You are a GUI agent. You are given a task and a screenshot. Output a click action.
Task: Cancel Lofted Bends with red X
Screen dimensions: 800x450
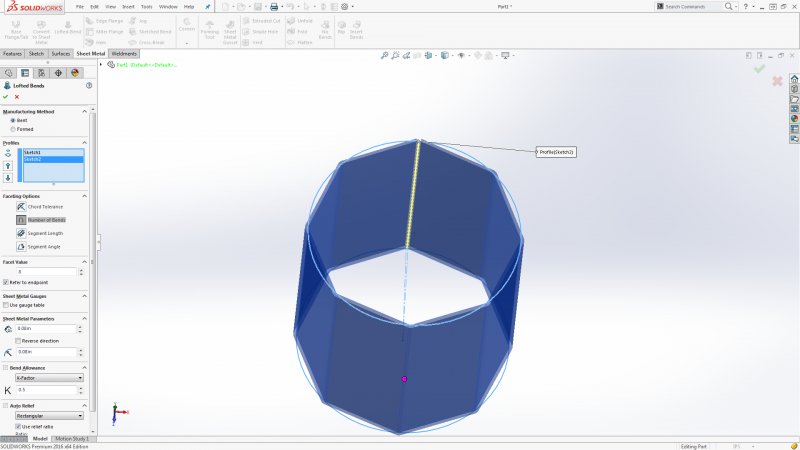(17, 96)
